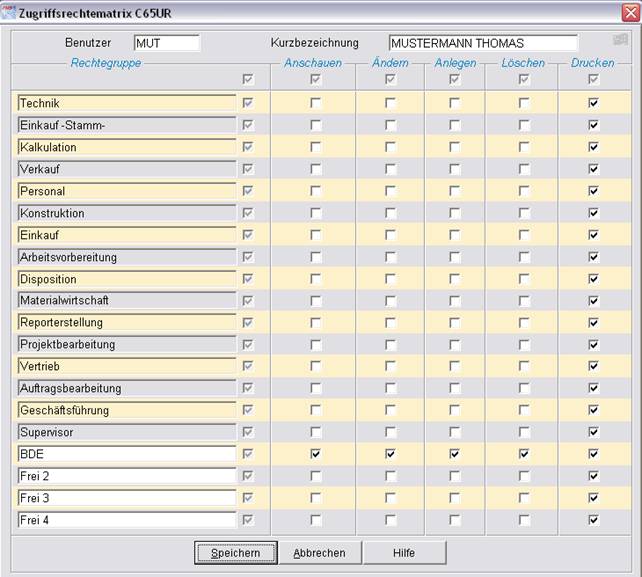Click the Abbrechen button

pyautogui.click(x=319, y=553)
